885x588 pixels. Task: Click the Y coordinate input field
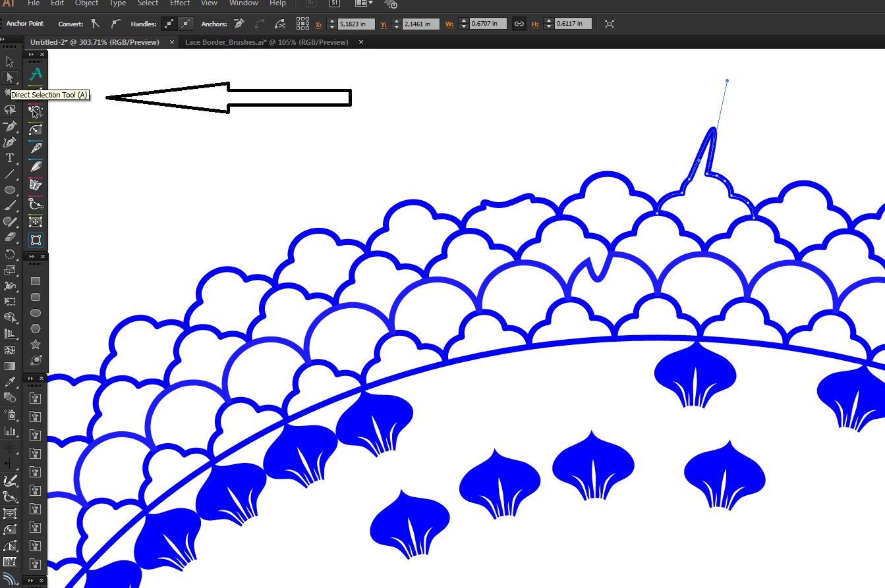pos(420,24)
